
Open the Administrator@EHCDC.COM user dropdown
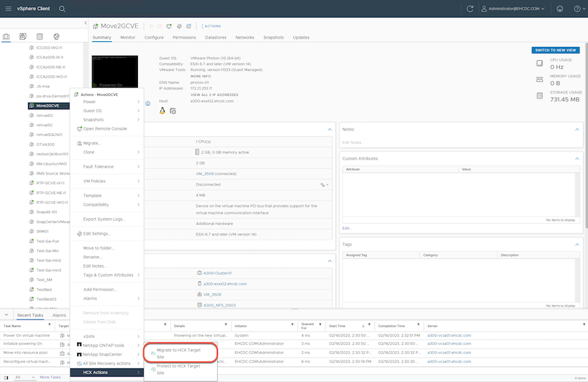pyautogui.click(x=514, y=8)
